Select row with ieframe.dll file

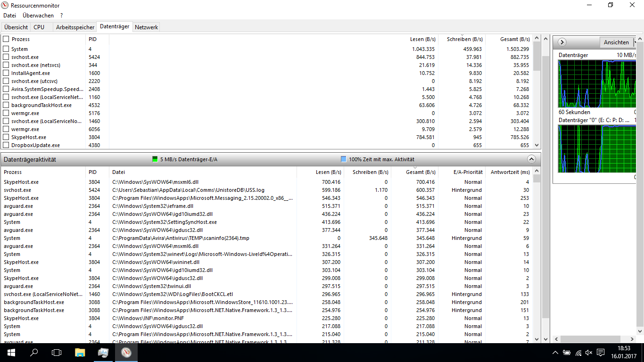click(267, 206)
